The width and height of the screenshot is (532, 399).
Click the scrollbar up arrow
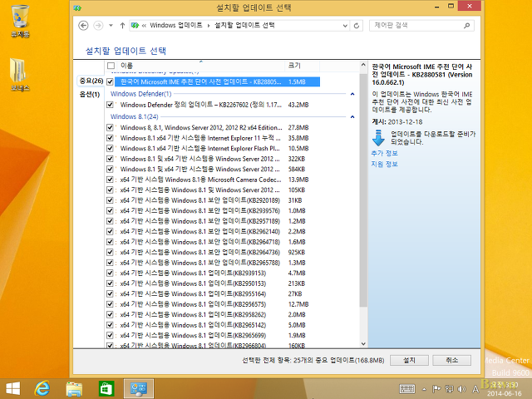pos(363,65)
